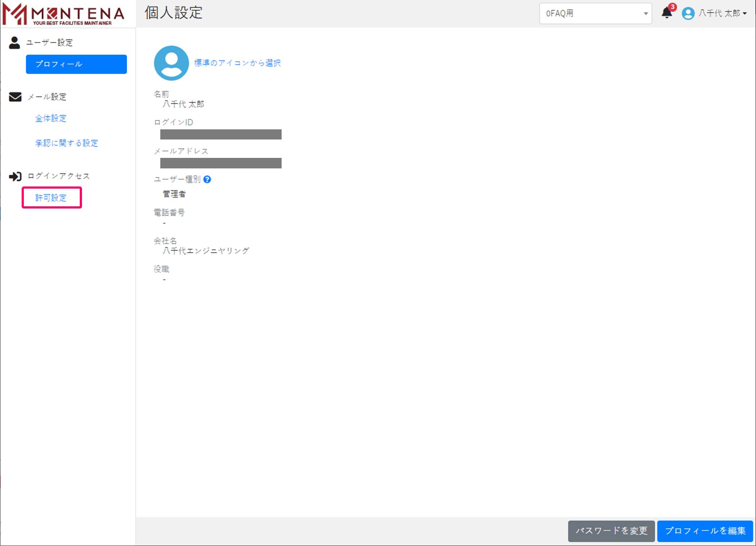Click the ユーザー設定 section header

(x=49, y=43)
